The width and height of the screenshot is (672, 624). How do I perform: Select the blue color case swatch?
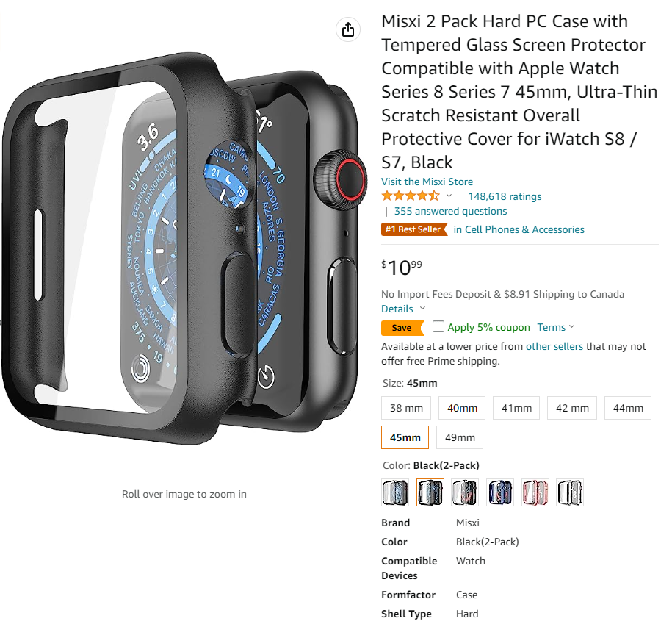[499, 492]
